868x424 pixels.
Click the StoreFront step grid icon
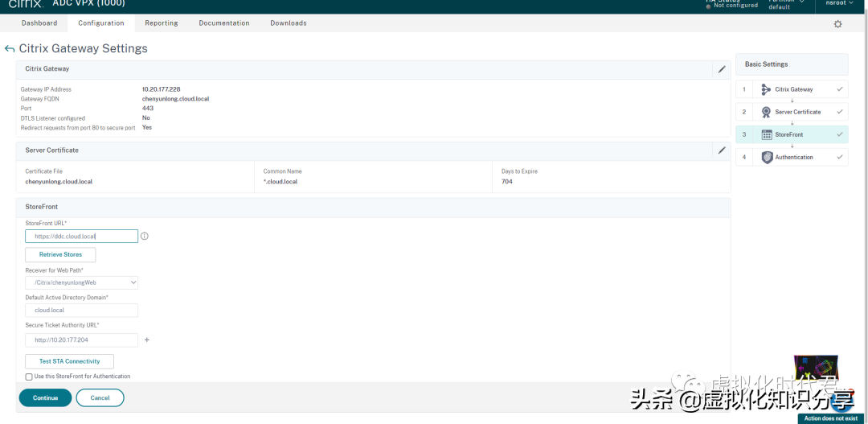(767, 134)
